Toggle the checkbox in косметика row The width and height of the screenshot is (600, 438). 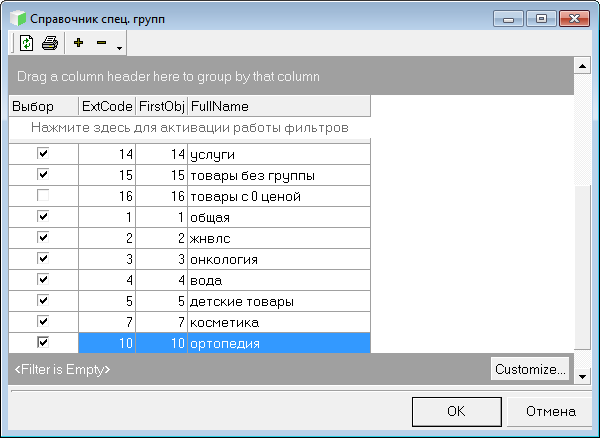[43, 322]
